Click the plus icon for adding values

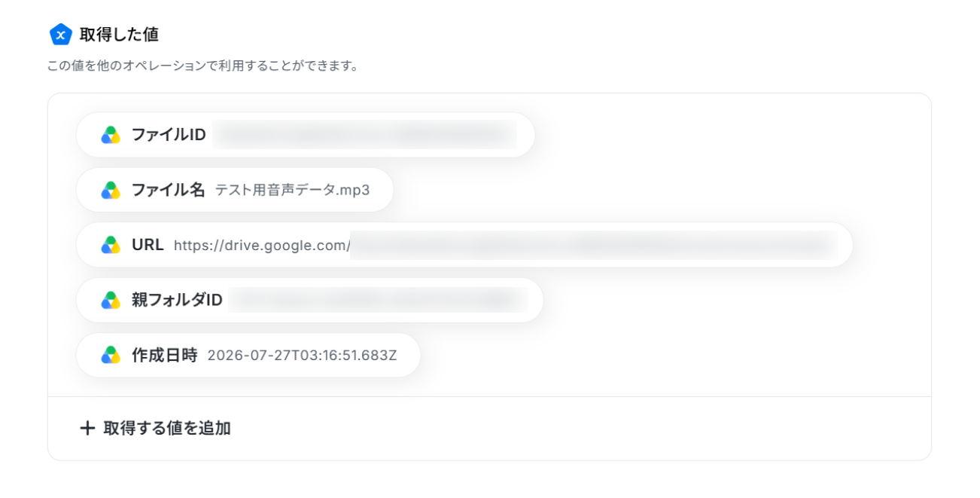pos(88,428)
